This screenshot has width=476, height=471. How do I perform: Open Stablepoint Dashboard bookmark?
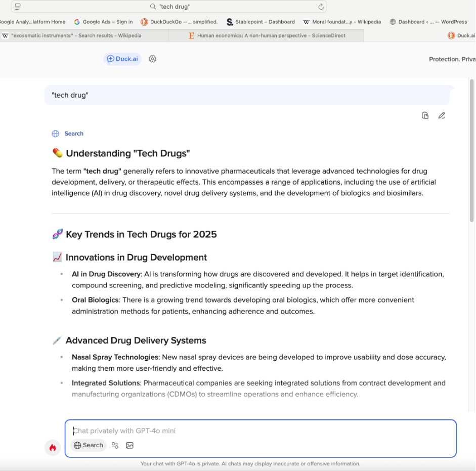[x=261, y=22]
